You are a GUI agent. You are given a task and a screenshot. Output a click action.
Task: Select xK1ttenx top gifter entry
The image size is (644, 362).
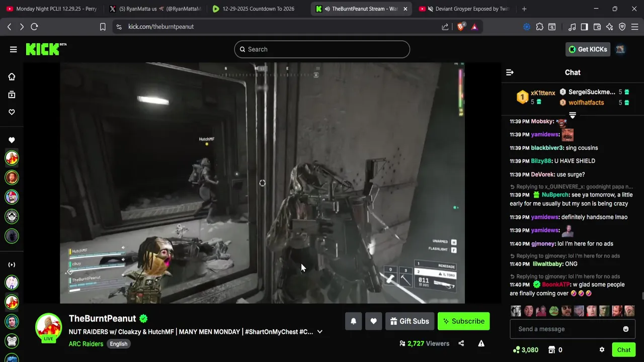pos(536,97)
